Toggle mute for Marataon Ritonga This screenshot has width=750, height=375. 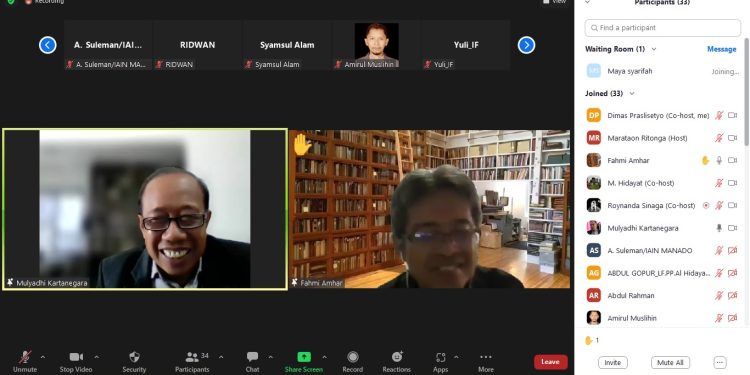[719, 138]
